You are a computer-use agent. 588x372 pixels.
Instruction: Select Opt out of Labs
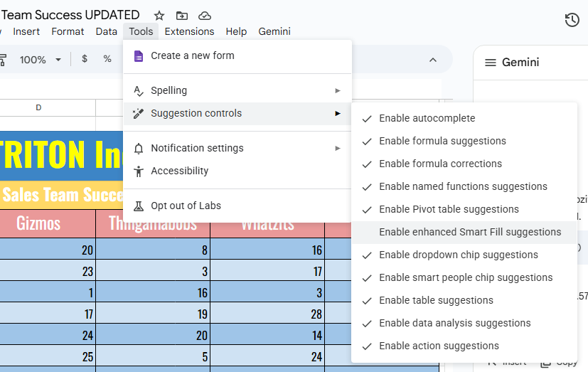186,206
